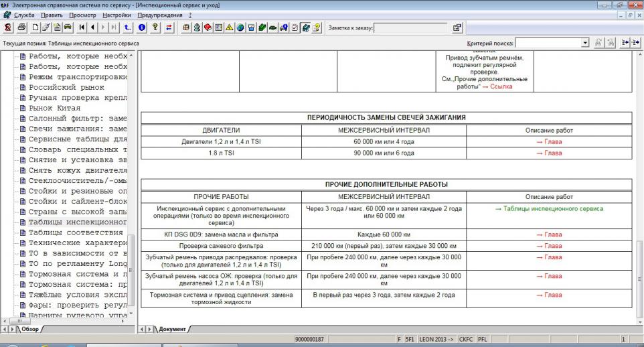Open the Просмотр menu
This screenshot has height=347, width=644.
(82, 15)
